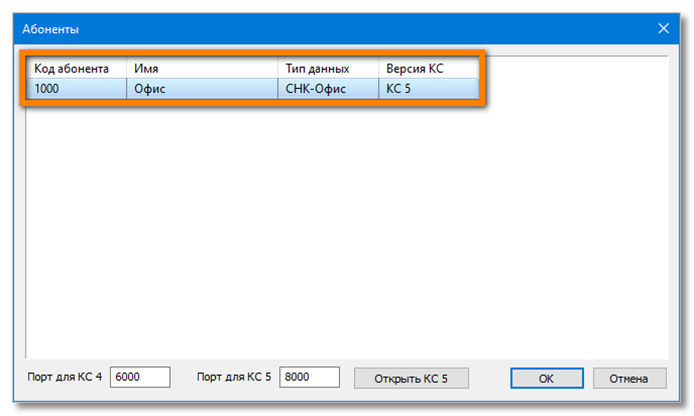Confirm with the OK button
Image resolution: width=694 pixels, height=416 pixels.
(x=546, y=378)
